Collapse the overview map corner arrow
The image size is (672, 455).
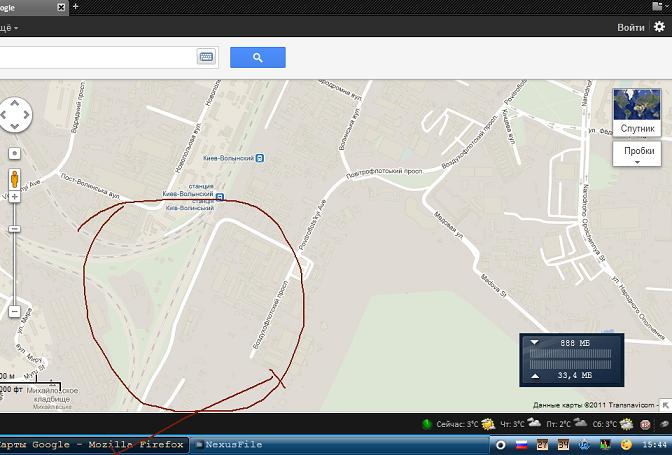coord(666,404)
